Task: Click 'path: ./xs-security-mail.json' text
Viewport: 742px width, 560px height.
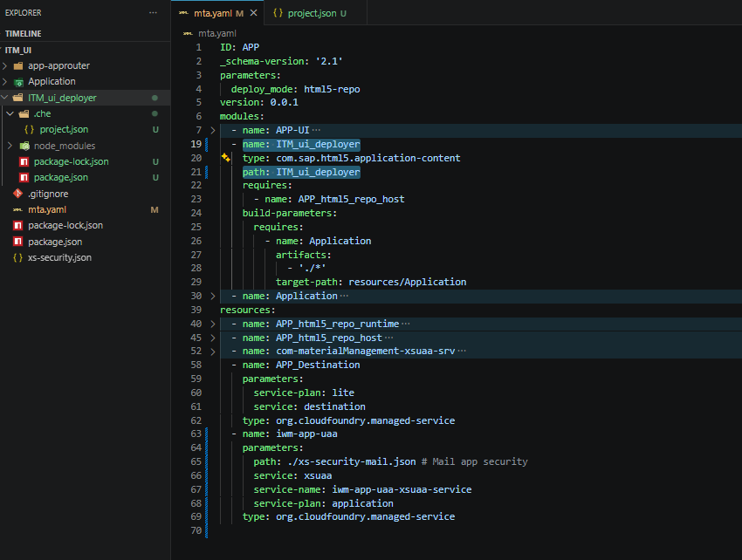Action: pos(334,461)
